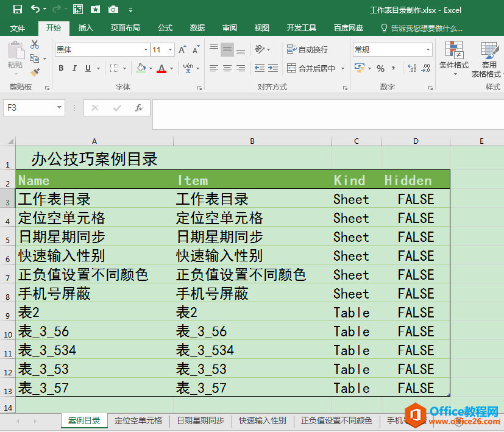Click 告诉我您想要做什么 search box

point(422,28)
